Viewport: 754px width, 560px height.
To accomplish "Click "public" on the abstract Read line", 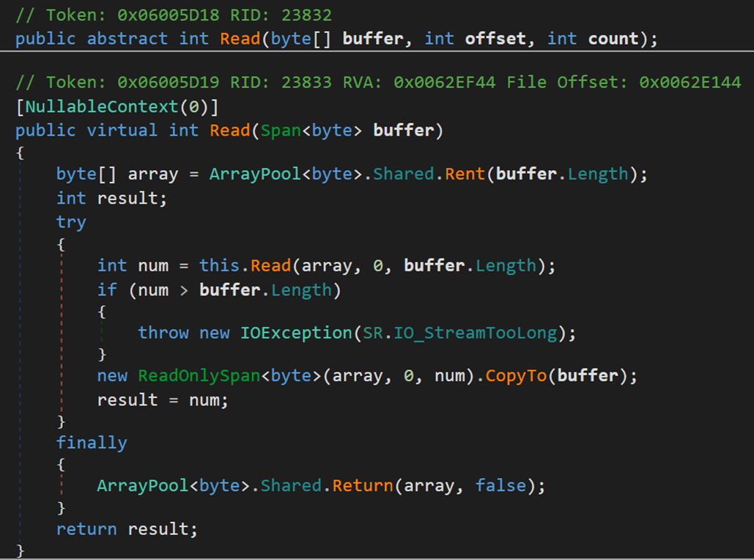I will coord(45,39).
